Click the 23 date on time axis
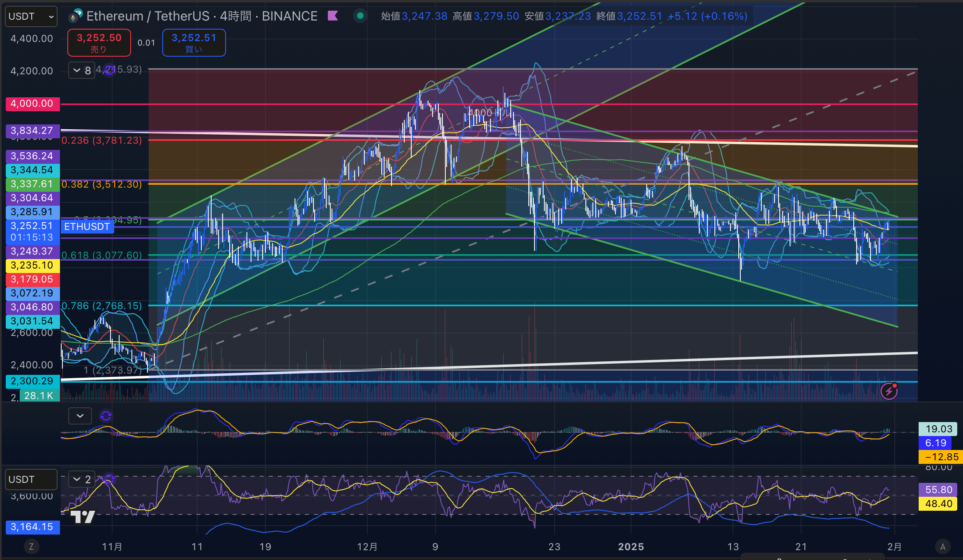963x560 pixels. click(554, 547)
